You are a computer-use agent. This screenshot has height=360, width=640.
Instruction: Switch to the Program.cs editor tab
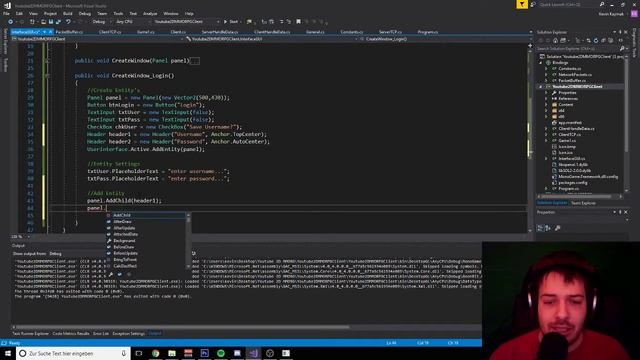427,32
